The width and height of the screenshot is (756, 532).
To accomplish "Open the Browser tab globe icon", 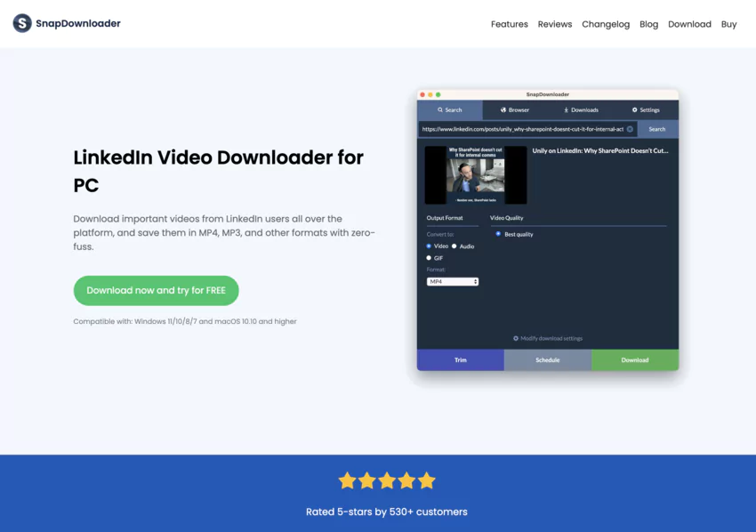I will tap(503, 109).
